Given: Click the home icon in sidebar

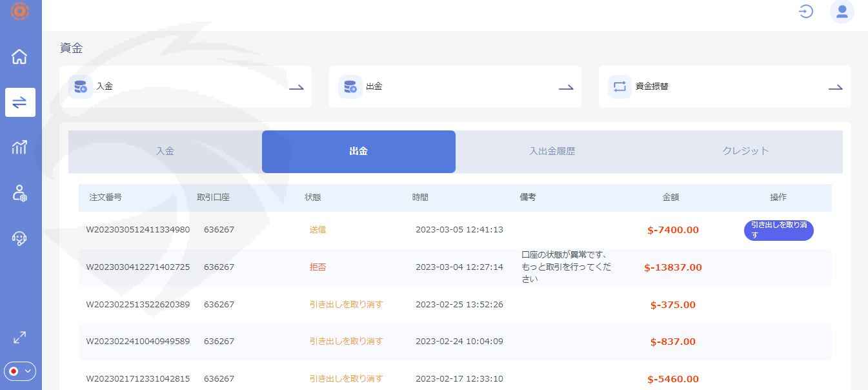Looking at the screenshot, I should 20,57.
